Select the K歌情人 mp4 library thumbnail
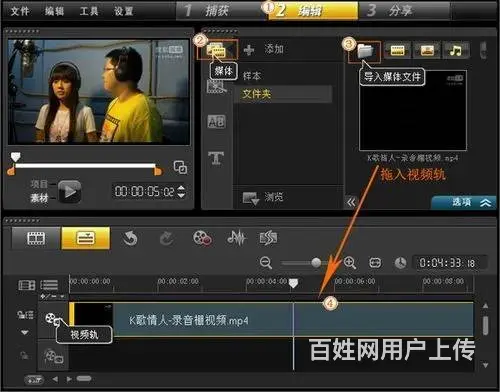Viewport: 500px width, 392px height. [x=413, y=111]
